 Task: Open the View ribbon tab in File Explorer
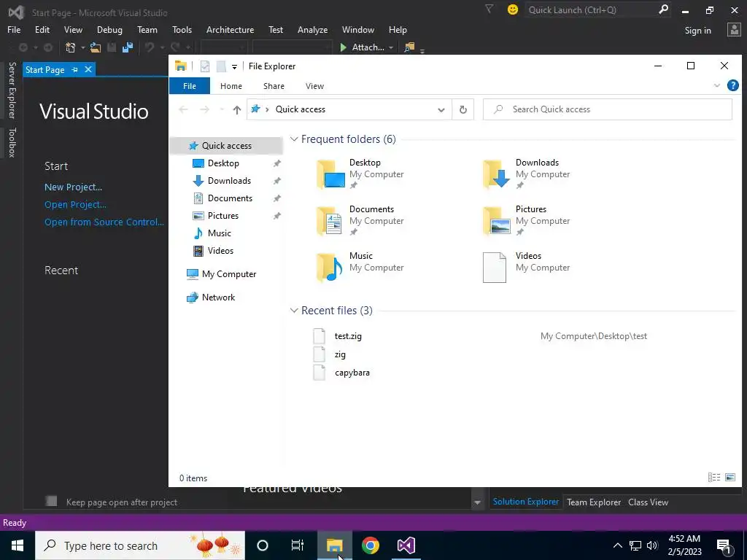click(x=314, y=86)
